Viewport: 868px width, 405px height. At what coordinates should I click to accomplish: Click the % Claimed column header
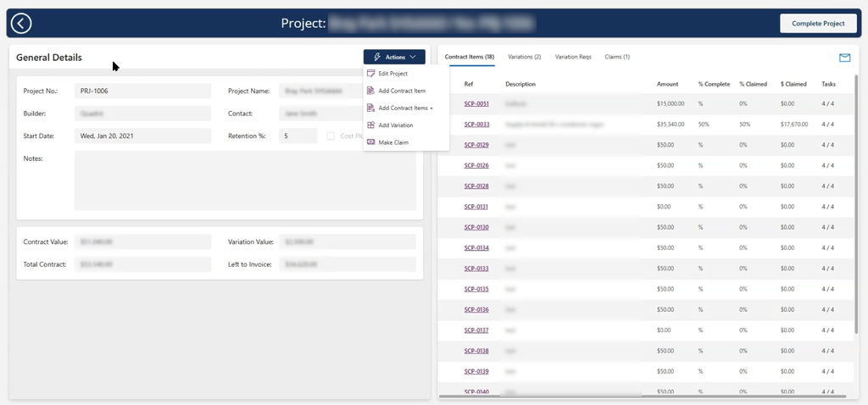pyautogui.click(x=753, y=84)
